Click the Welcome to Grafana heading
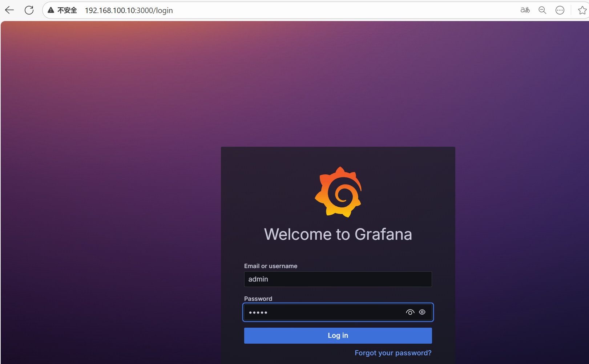 coord(338,234)
